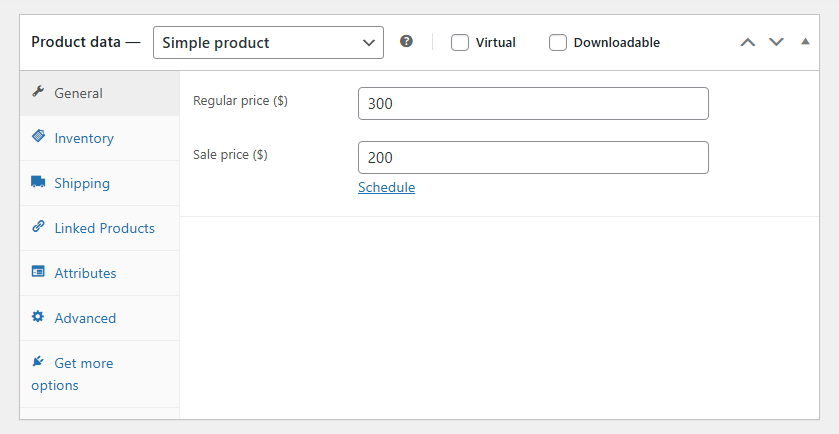Switch to the Inventory tab
Image resolution: width=839 pixels, height=434 pixels.
click(x=84, y=138)
